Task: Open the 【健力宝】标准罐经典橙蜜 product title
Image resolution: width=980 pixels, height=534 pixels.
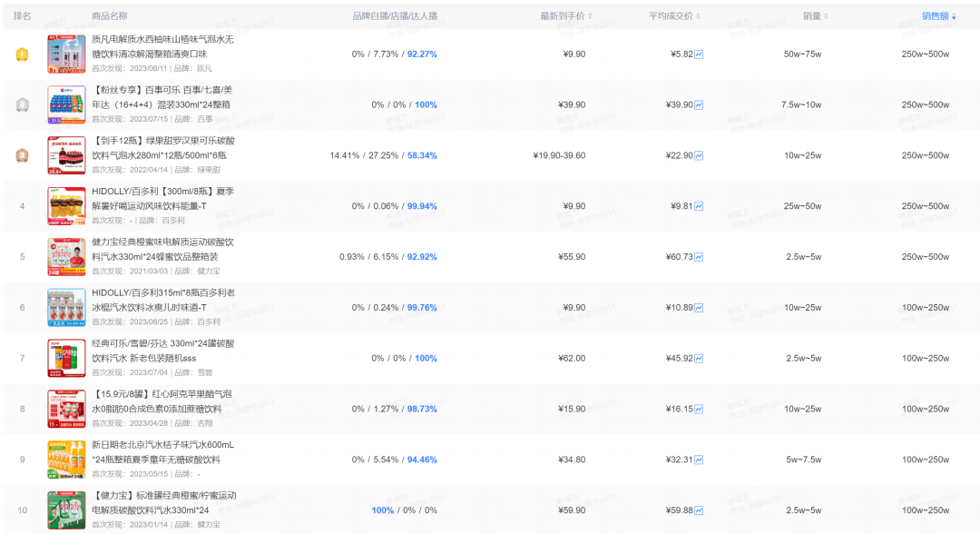Action: coord(164,503)
